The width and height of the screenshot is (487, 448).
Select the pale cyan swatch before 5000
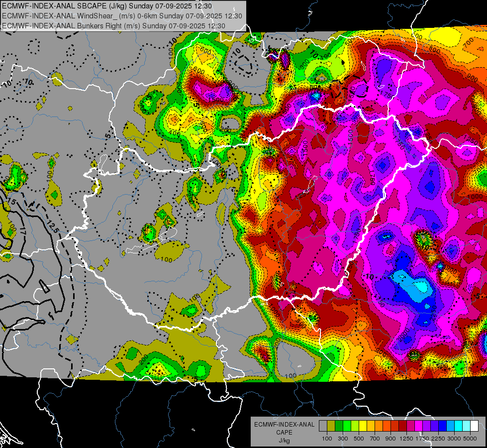[x=467, y=426]
